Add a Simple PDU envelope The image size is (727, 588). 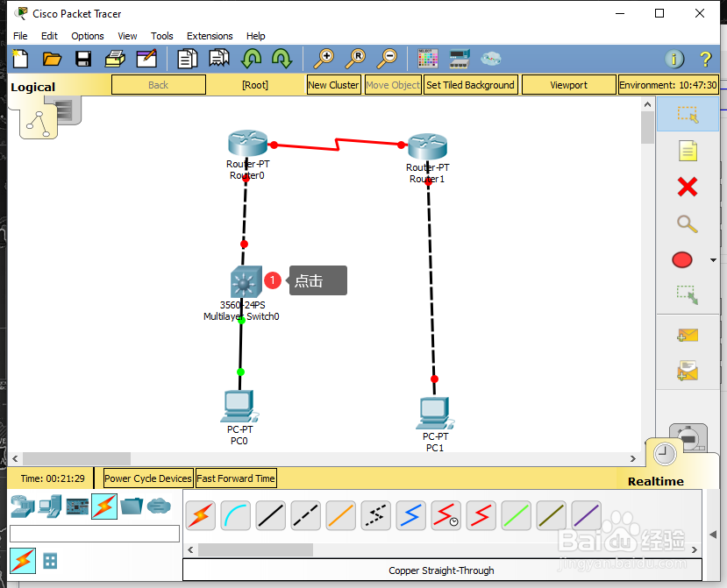[x=688, y=335]
